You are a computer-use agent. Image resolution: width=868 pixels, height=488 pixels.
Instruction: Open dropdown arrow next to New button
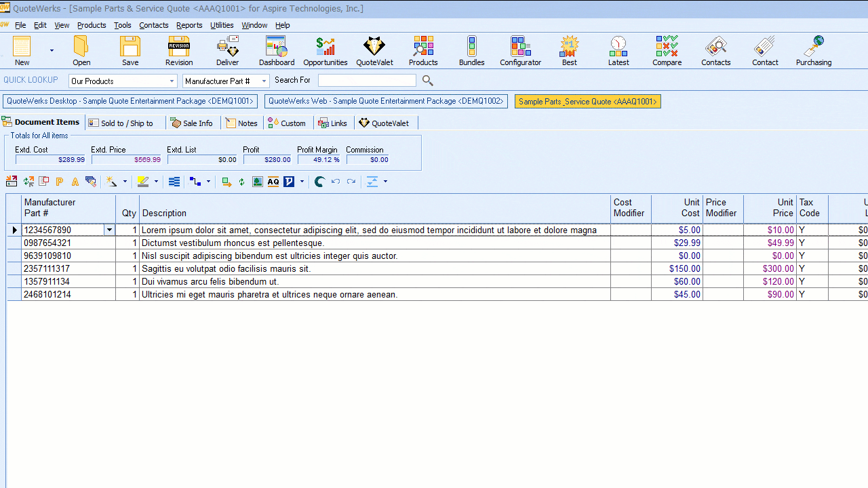(52, 51)
